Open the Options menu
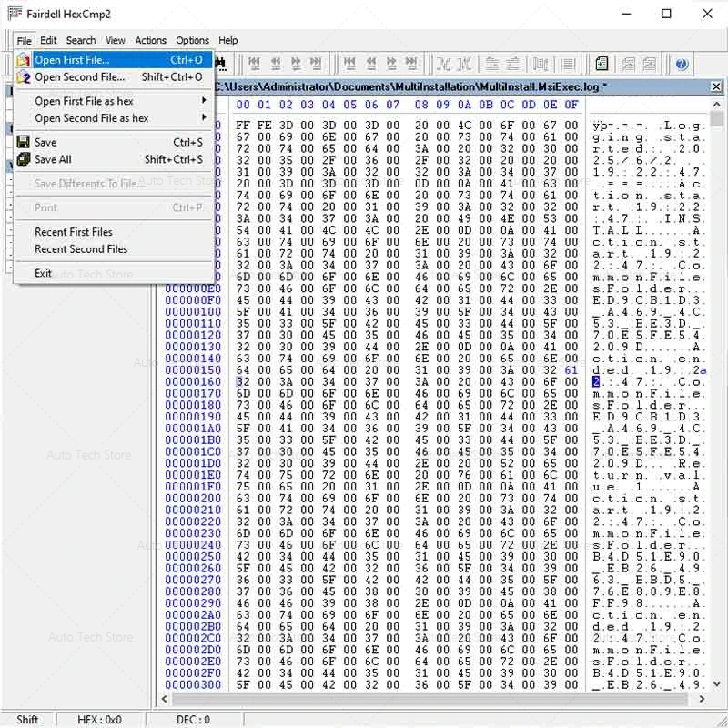This screenshot has width=728, height=728. [192, 40]
